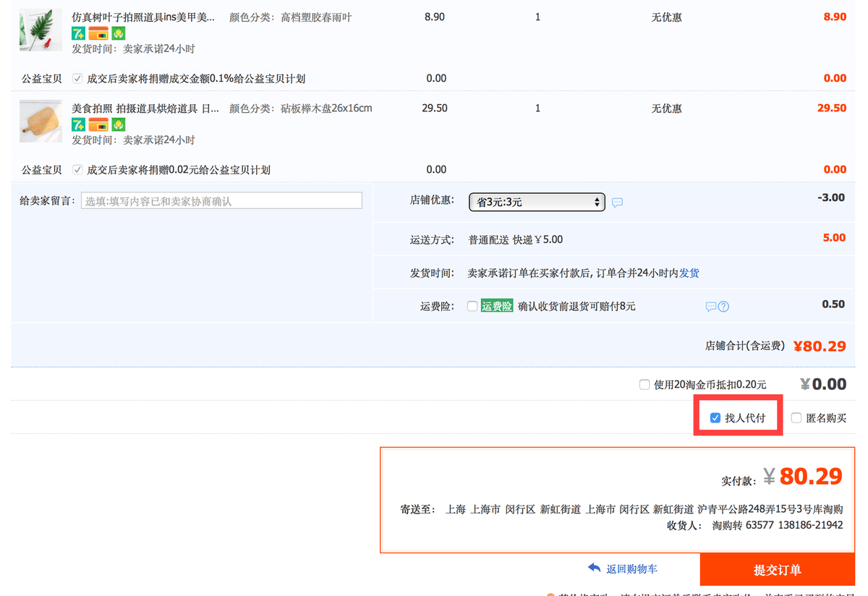Enable the 运费险 shipping insurance checkbox
The image size is (868, 596).
(472, 306)
